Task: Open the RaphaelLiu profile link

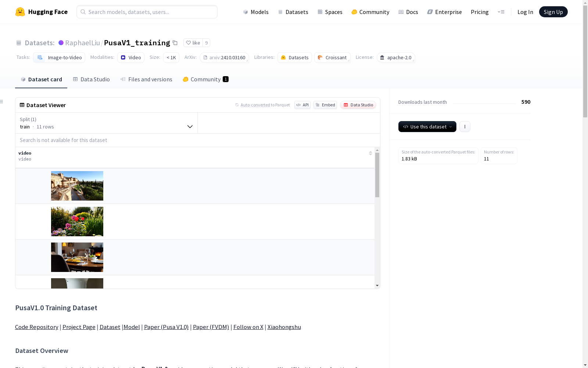Action: click(x=82, y=43)
